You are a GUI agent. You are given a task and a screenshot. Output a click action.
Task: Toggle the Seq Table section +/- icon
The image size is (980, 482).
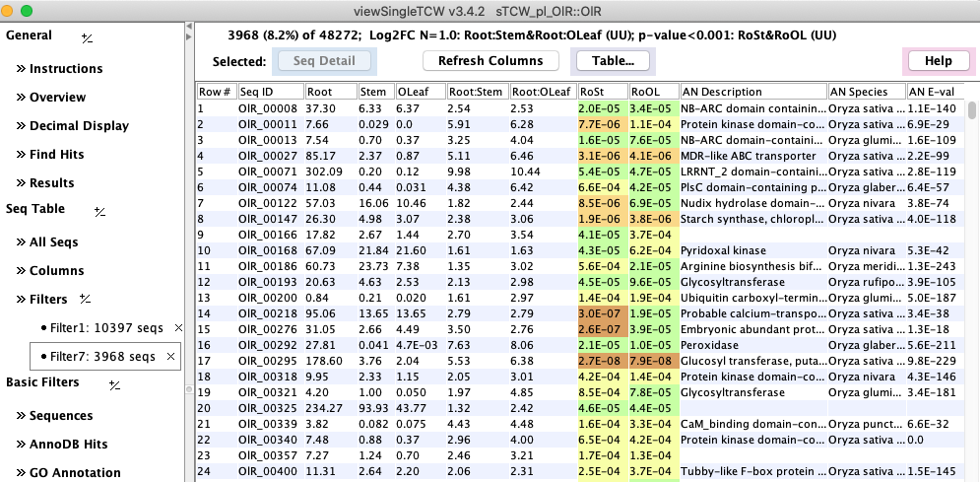(x=99, y=211)
